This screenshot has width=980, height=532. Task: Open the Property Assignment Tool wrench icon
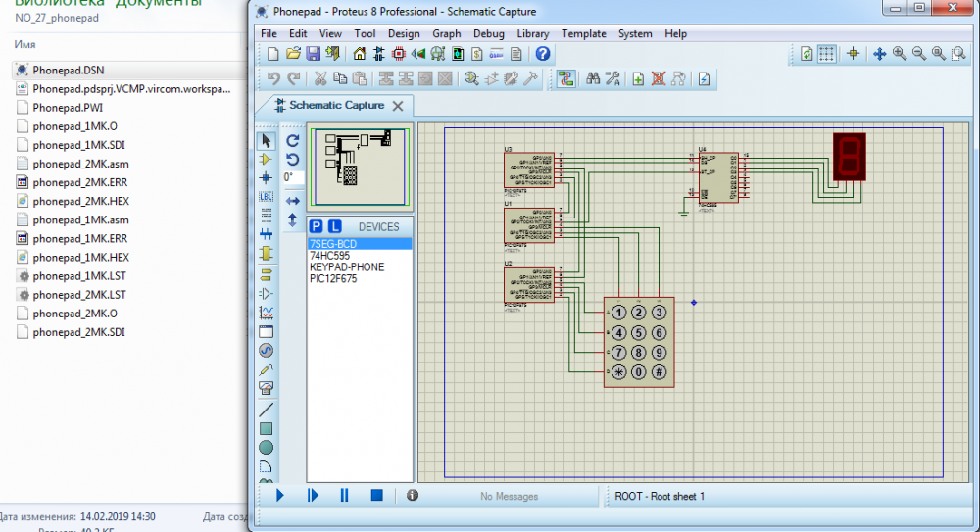[612, 78]
